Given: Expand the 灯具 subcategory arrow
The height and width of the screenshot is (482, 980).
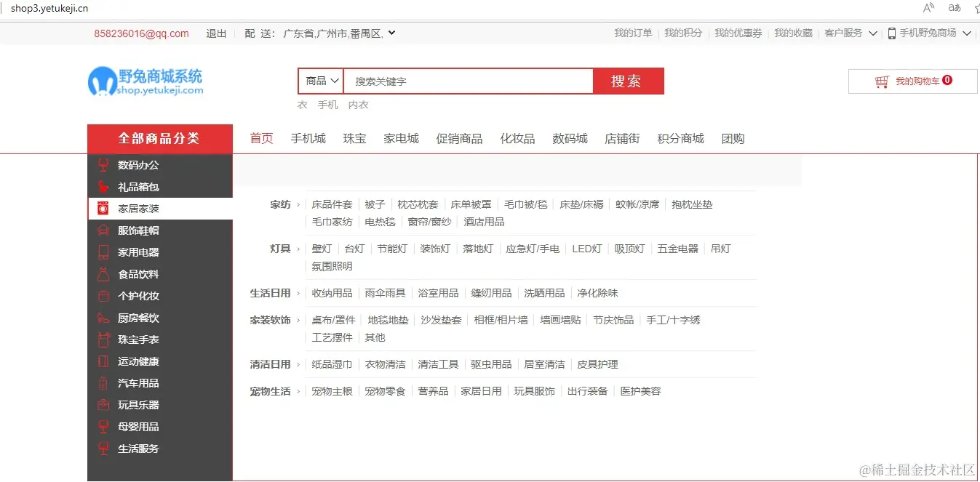Looking at the screenshot, I should pos(298,249).
